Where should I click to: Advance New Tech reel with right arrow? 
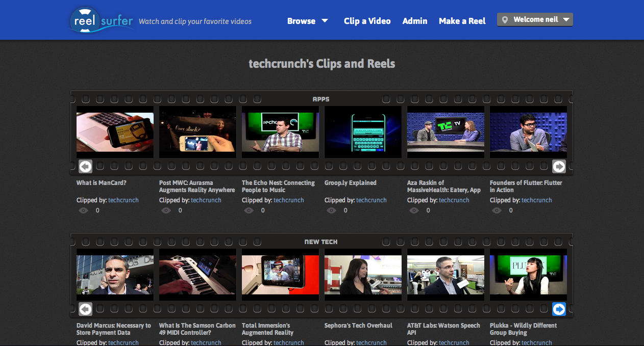tap(559, 309)
